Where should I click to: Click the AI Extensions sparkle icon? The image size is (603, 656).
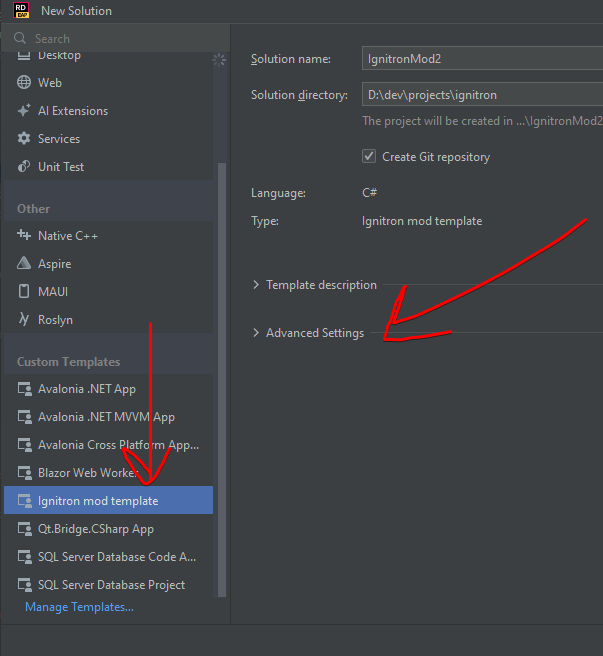tap(24, 110)
